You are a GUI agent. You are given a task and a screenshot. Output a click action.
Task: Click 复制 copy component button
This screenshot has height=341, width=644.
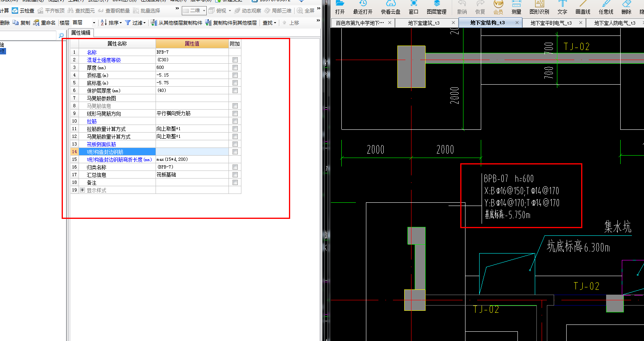(21, 23)
